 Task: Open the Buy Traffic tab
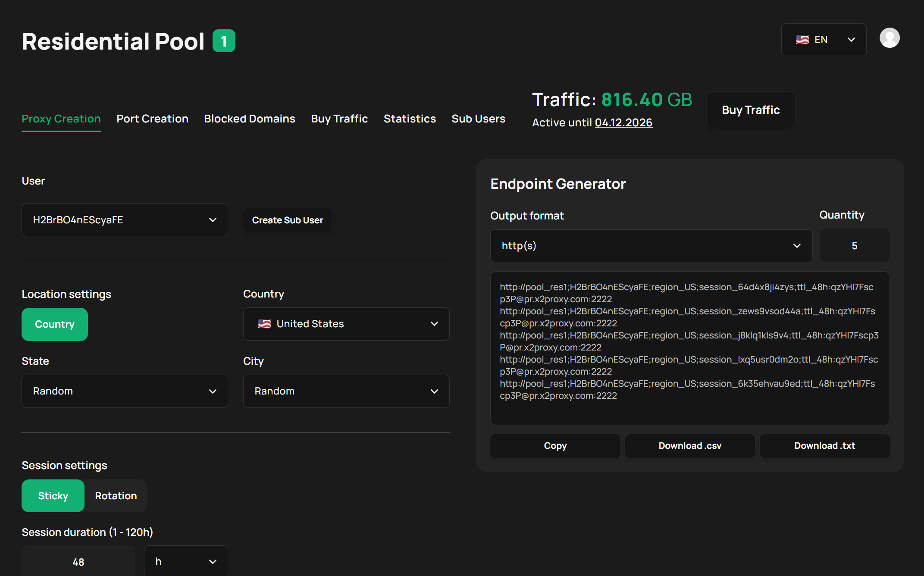[339, 119]
